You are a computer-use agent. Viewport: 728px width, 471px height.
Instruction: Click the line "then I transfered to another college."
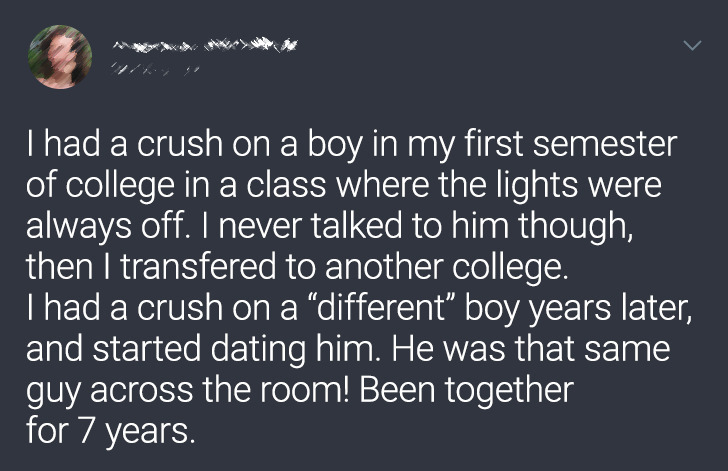pyautogui.click(x=297, y=267)
